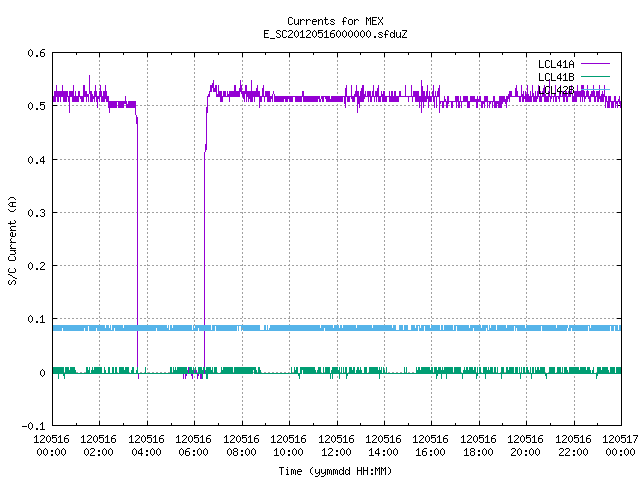The height and width of the screenshot is (480, 640).
Task: Click the chart title "Currents for MEX"
Action: [x=335, y=21]
